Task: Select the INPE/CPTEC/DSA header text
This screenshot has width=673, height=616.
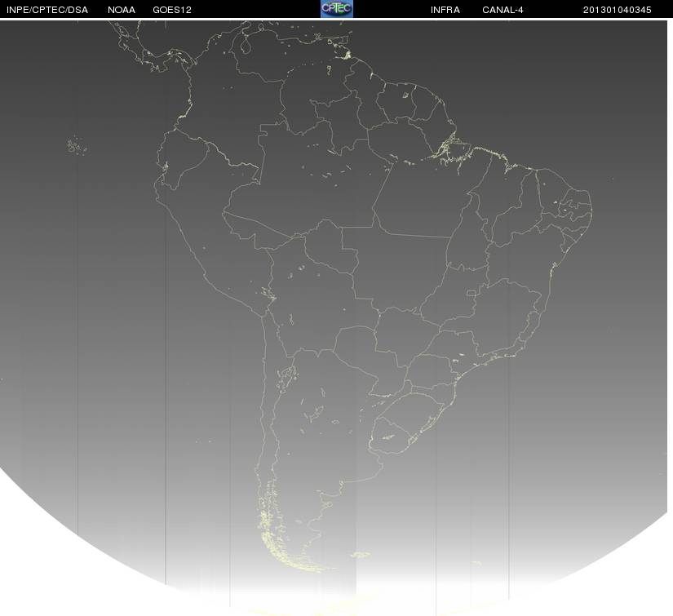Action: (47, 10)
